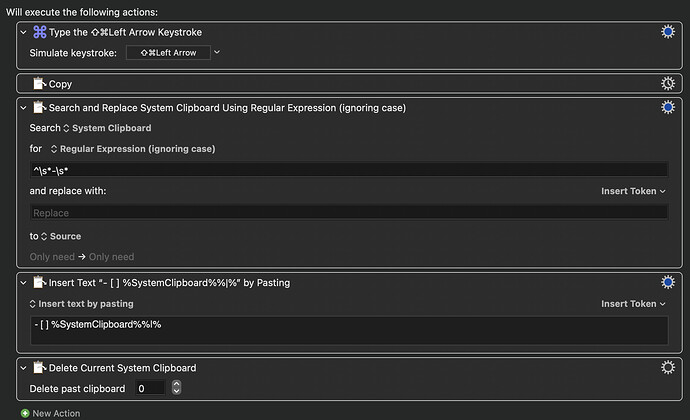This screenshot has height=420, width=690.
Task: Click the 'Will execute the following actions:' heading
Action: (82, 12)
